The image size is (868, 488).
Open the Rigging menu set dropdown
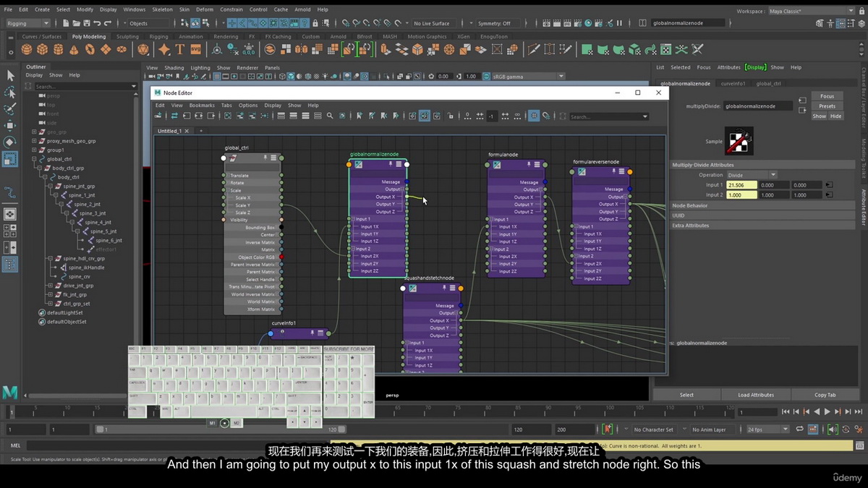[x=27, y=23]
